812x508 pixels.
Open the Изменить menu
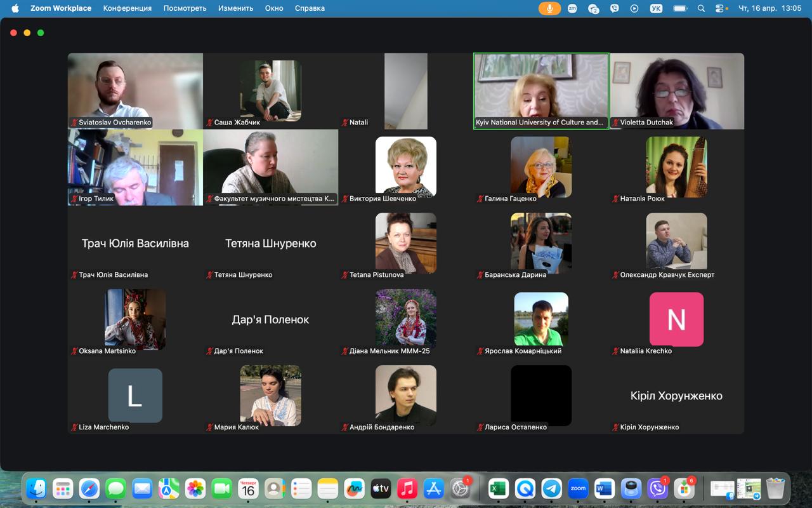(235, 8)
